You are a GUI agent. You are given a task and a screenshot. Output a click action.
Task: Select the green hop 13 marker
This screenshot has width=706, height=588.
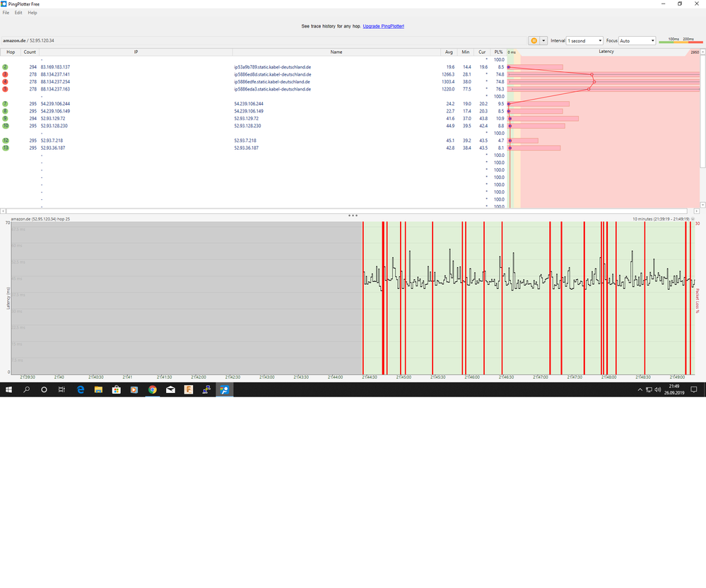coord(6,148)
